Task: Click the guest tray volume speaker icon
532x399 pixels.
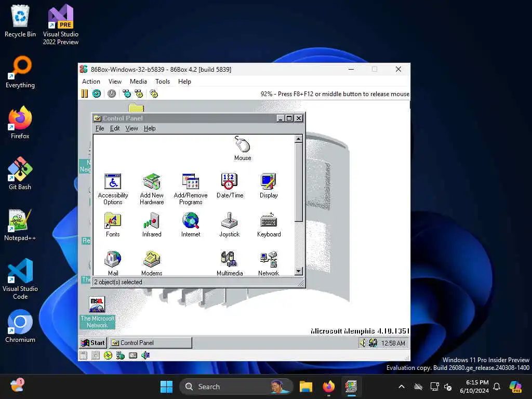Action: point(363,343)
